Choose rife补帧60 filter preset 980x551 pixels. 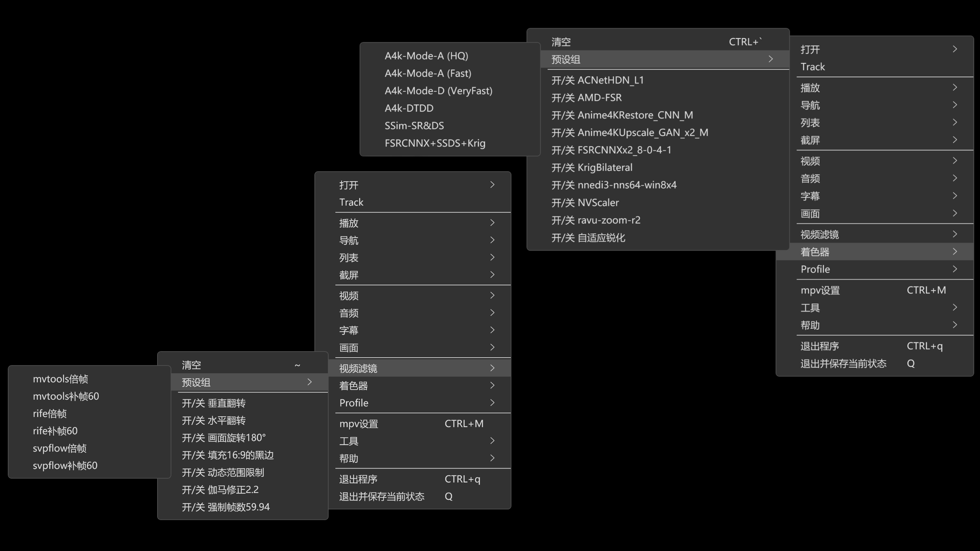coord(55,431)
